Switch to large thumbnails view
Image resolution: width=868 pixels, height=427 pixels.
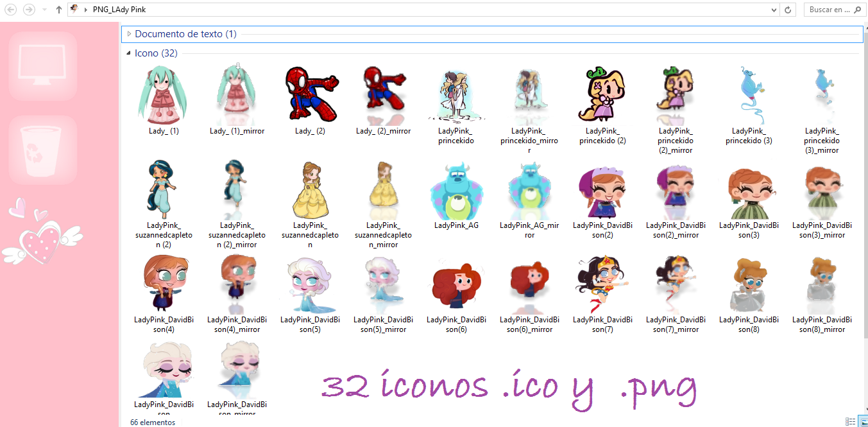[862, 422]
